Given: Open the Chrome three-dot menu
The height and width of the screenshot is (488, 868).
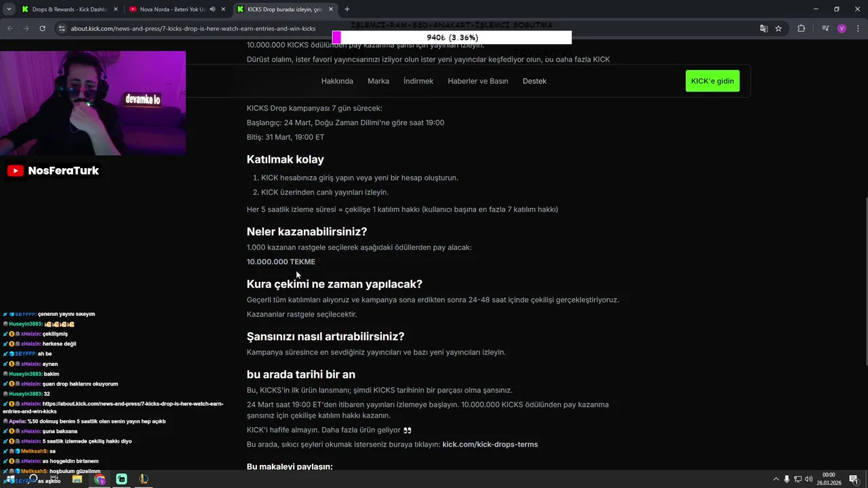Looking at the screenshot, I should point(857,28).
